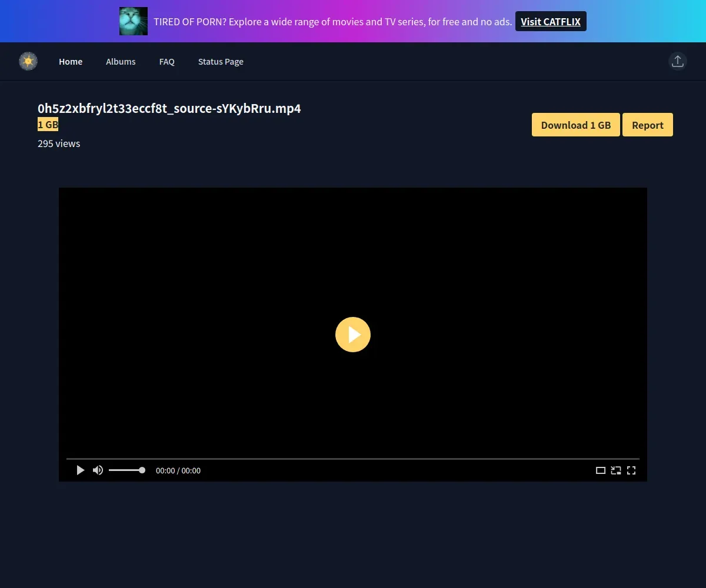Open the FAQ page

tap(167, 61)
